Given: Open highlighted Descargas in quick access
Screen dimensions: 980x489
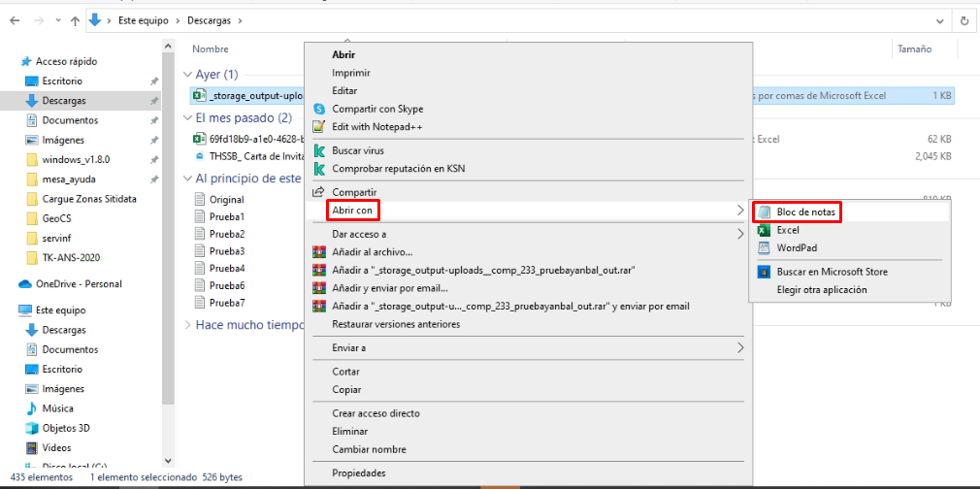Looking at the screenshot, I should (x=64, y=100).
